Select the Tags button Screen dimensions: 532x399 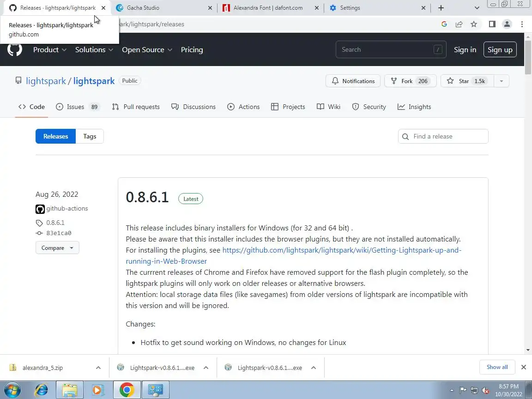90,136
